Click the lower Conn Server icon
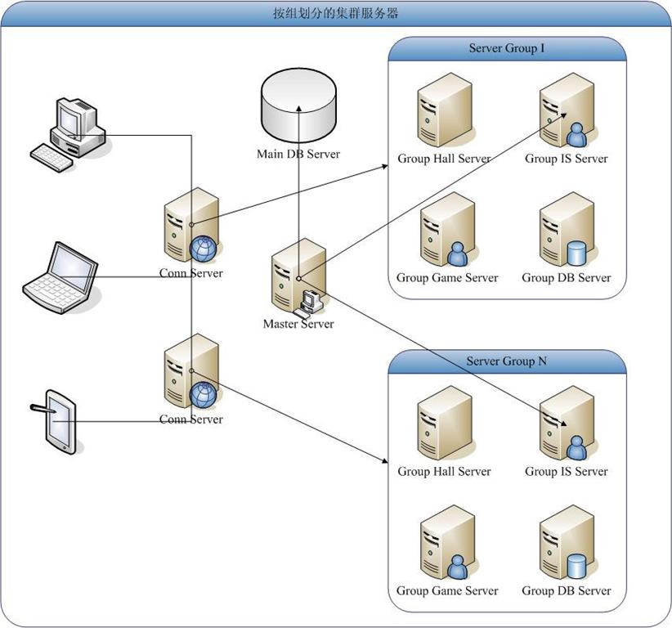The image size is (672, 628). (191, 371)
